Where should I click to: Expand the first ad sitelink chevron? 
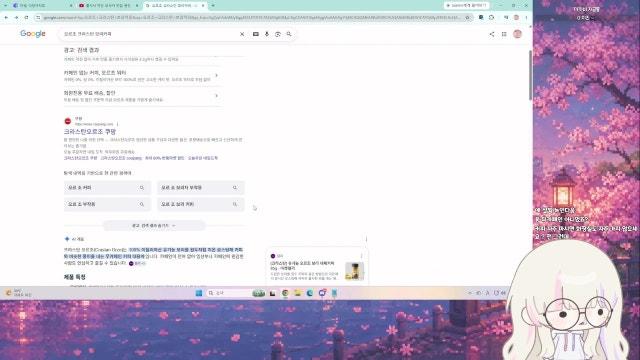point(217,76)
